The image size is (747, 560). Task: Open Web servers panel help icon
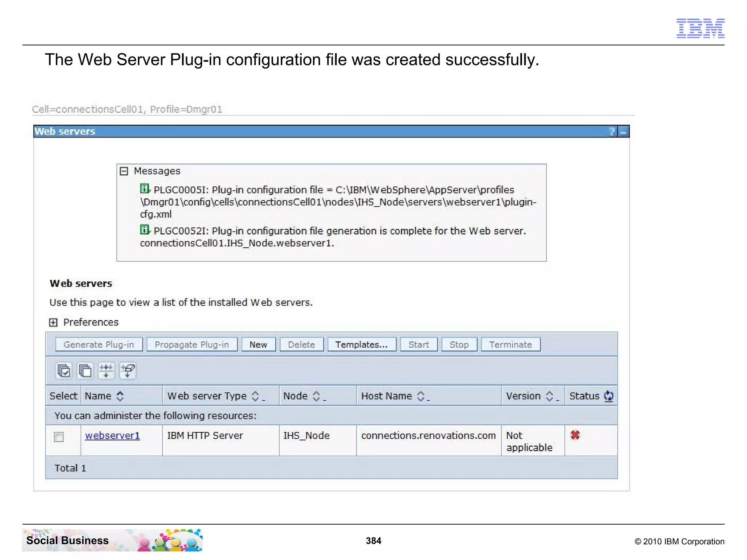pyautogui.click(x=612, y=132)
